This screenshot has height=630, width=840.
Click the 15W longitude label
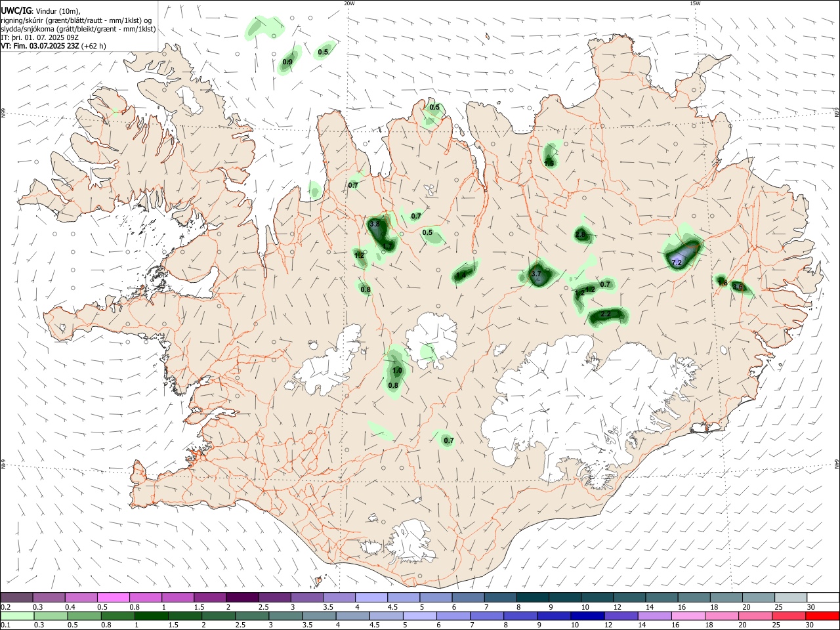pyautogui.click(x=695, y=3)
